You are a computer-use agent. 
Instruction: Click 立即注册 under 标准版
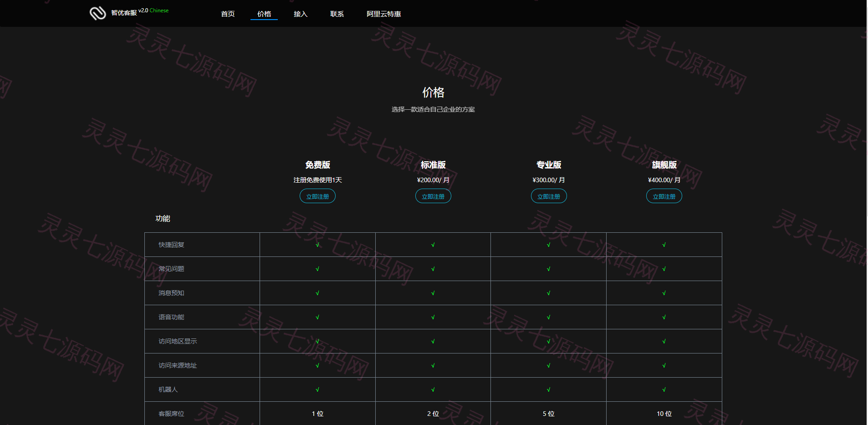(x=433, y=196)
